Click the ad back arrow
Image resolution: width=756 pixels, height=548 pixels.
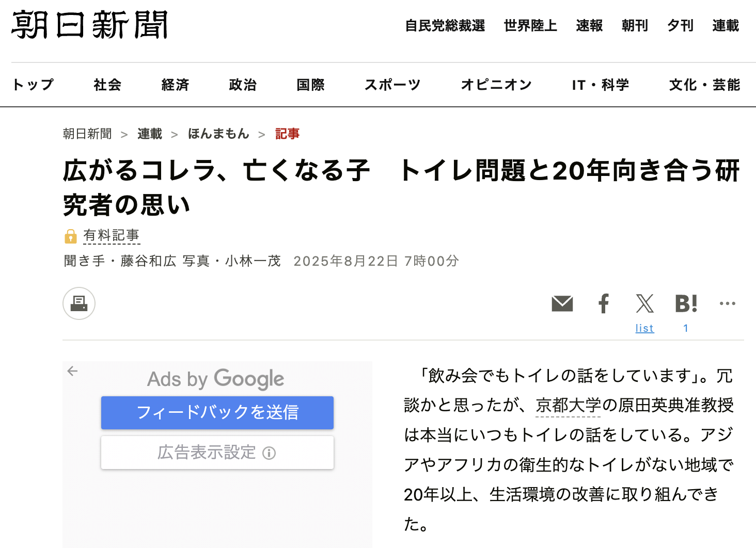(72, 371)
